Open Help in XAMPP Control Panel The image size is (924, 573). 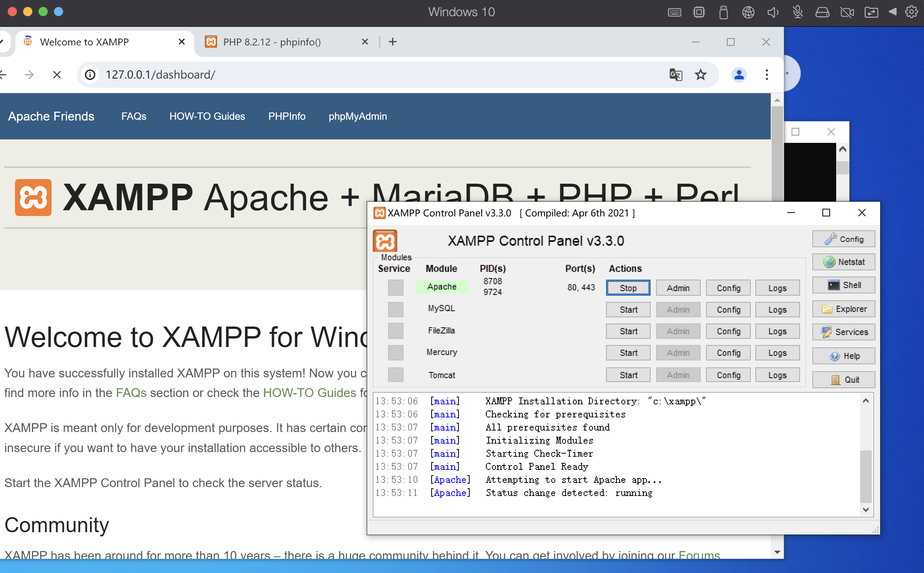pos(844,356)
